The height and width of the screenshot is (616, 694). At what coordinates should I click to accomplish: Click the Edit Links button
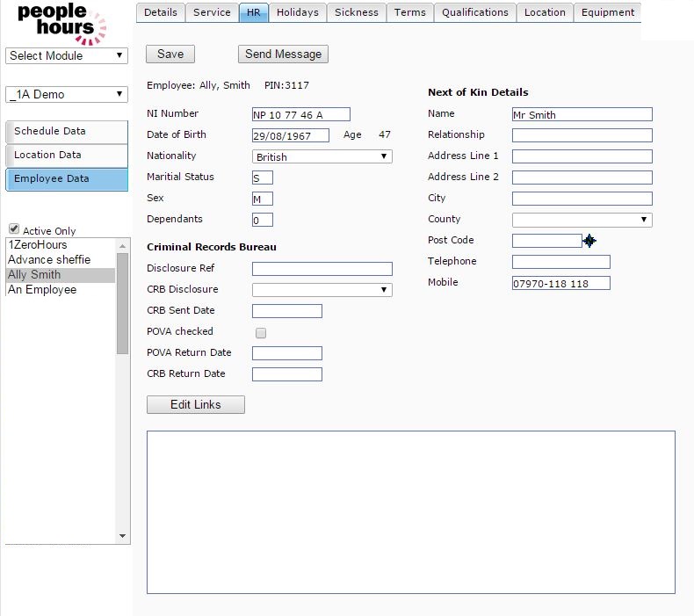pyautogui.click(x=195, y=404)
